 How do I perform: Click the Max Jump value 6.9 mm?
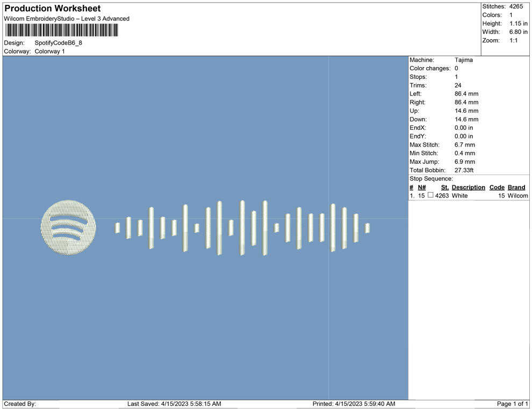(465, 162)
